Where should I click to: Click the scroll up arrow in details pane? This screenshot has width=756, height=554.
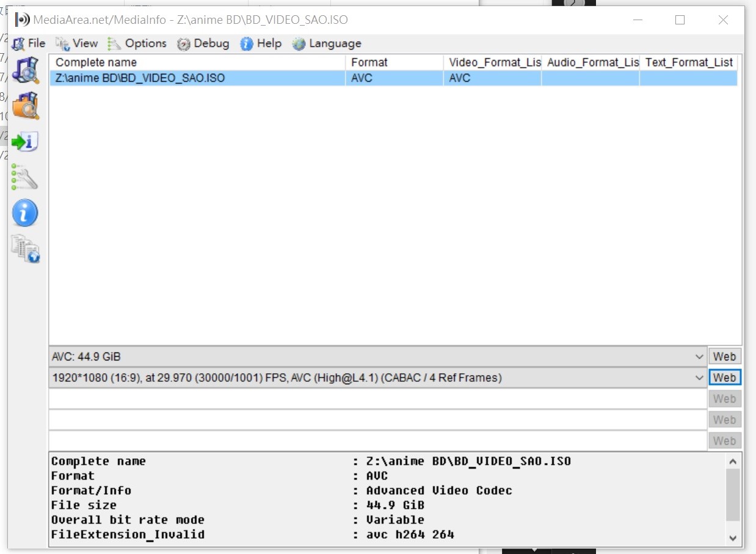click(x=733, y=461)
